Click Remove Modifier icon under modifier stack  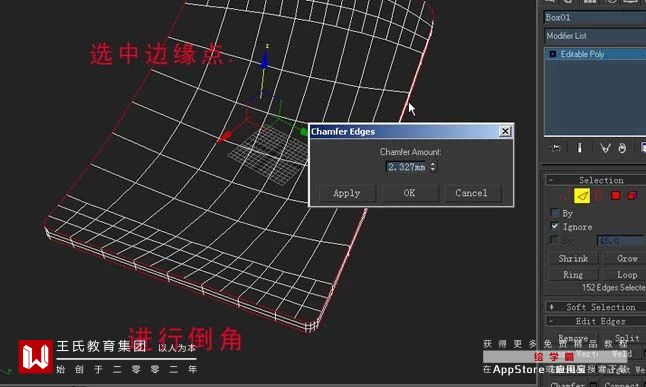[622, 148]
